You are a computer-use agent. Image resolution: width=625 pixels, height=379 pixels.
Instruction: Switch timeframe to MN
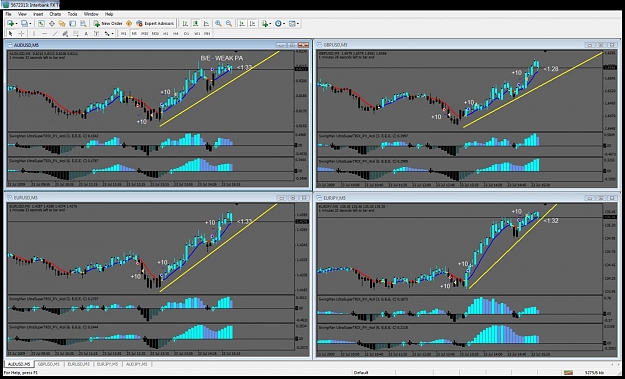[207, 34]
